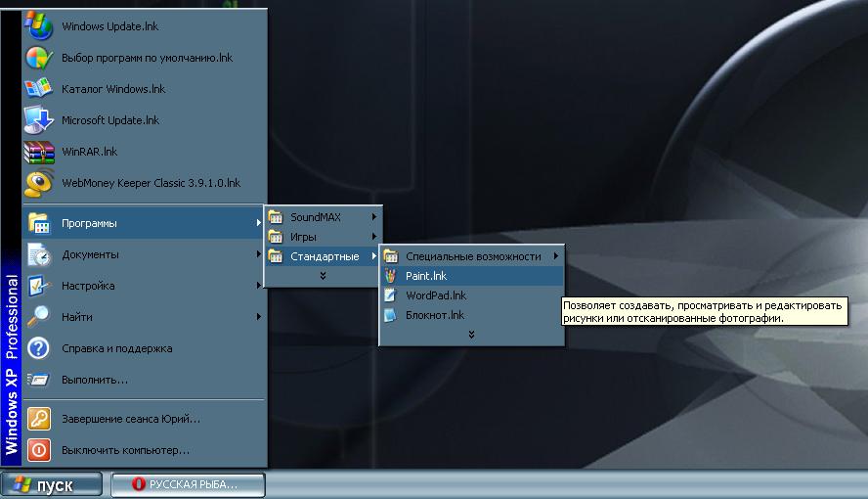The image size is (868, 499).
Task: Click the log off key icon
Action: tap(39, 419)
